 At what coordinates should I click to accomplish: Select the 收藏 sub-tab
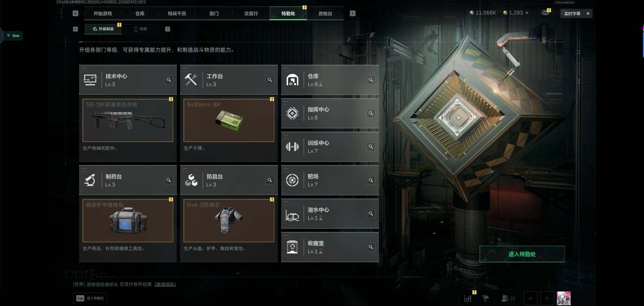(141, 29)
